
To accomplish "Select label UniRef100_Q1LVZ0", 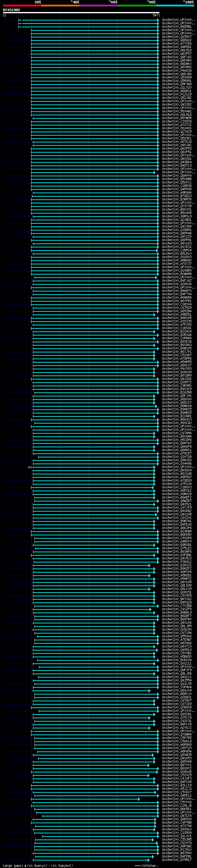I will (x=177, y=88).
